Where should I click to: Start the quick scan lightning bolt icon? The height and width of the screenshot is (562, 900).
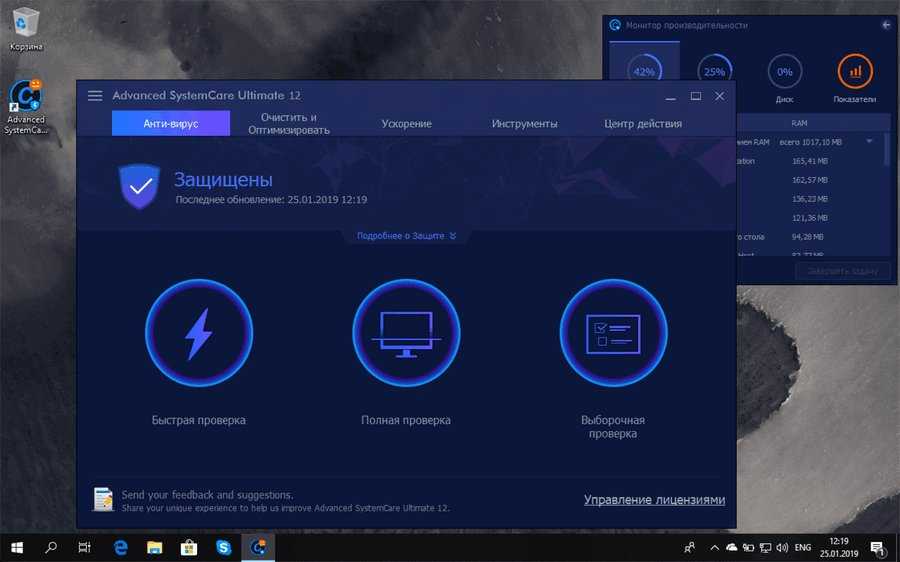click(x=198, y=332)
